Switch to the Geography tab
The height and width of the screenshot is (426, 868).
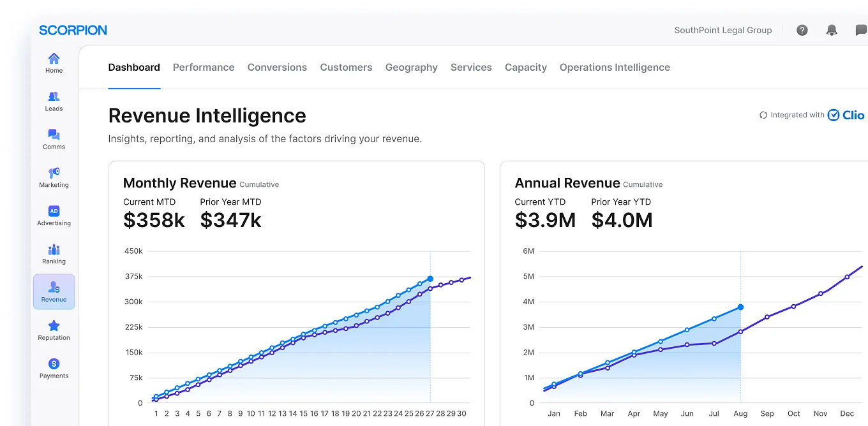(411, 67)
